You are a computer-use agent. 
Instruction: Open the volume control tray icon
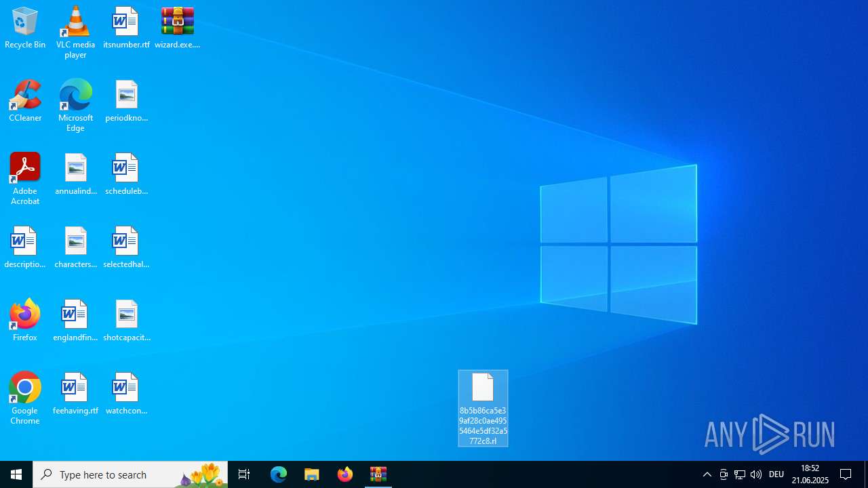756,474
